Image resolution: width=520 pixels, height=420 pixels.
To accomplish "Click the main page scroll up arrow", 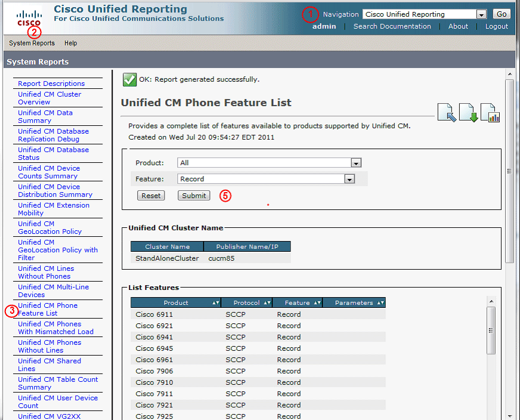I will coord(509,74).
